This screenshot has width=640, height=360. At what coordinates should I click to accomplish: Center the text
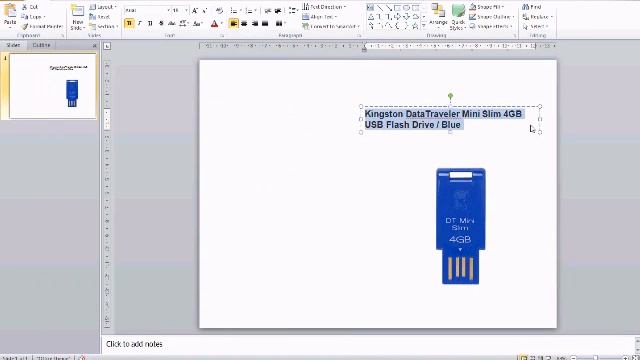pyautogui.click(x=244, y=24)
